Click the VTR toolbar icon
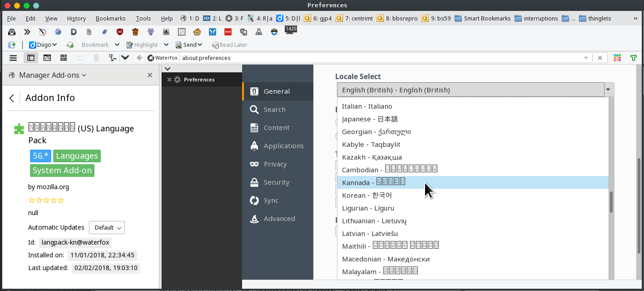 (x=47, y=58)
